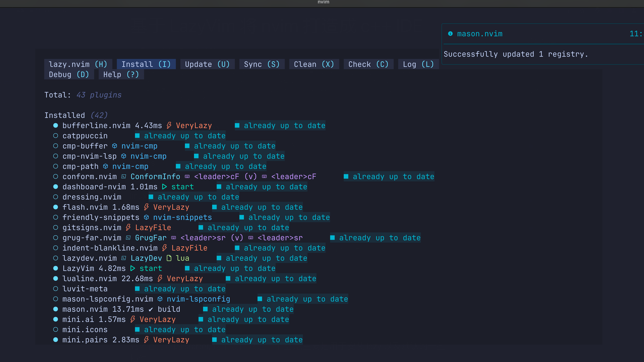
Task: Click the lightning icon in the mini.pairs row
Action: tap(146, 340)
